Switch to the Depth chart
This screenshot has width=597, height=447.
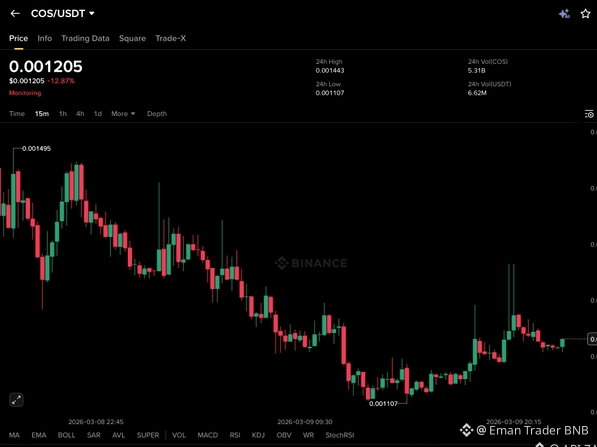157,114
